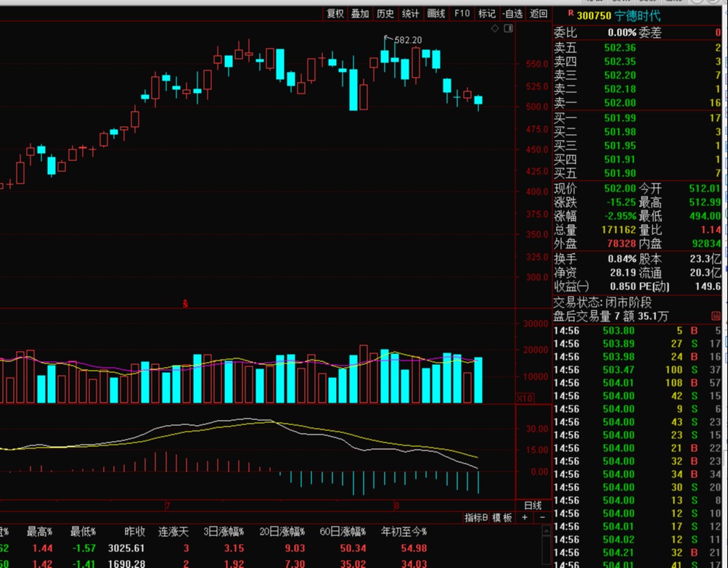Image resolution: width=728 pixels, height=568 pixels.
Task: Open the 复权 price adjustment menu
Action: pyautogui.click(x=335, y=13)
